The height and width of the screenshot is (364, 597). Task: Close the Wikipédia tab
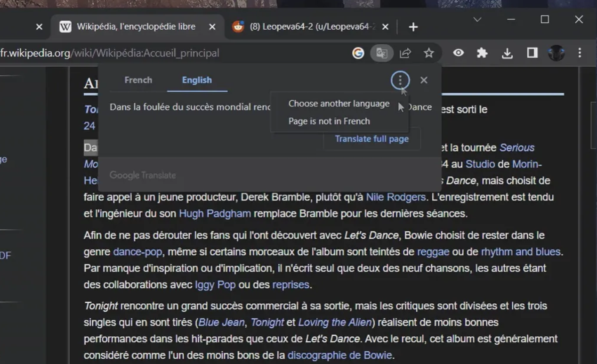(212, 27)
